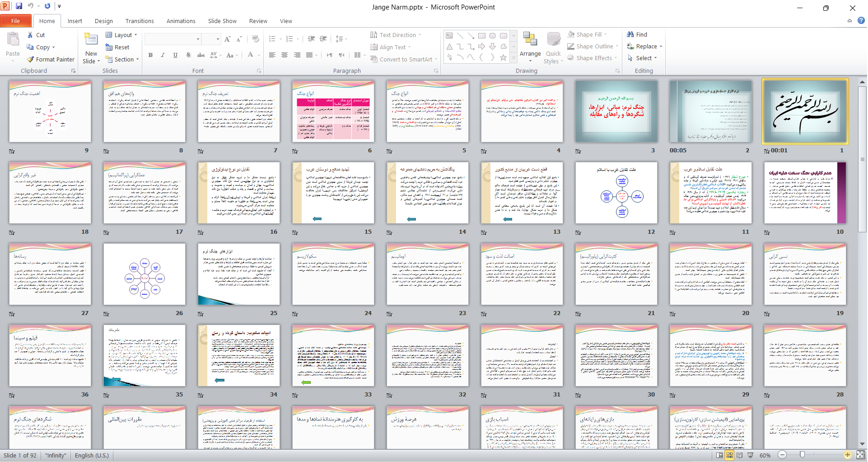
Task: Click the Text Direction button
Action: [396, 35]
